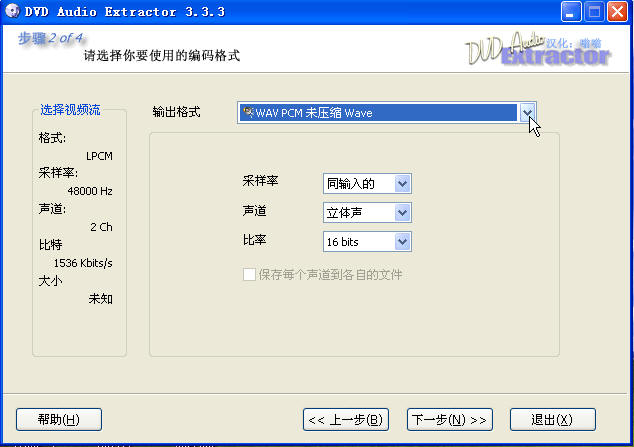Click the 请选择你要使用的编码格式 instruction text
Image resolution: width=634 pixels, height=447 pixels.
tap(162, 55)
